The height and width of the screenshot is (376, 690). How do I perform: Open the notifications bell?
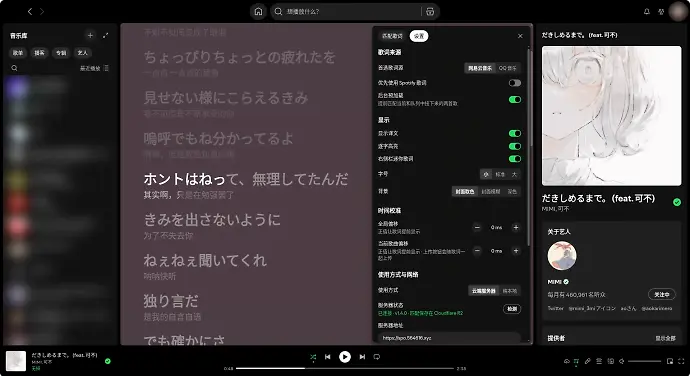point(646,11)
